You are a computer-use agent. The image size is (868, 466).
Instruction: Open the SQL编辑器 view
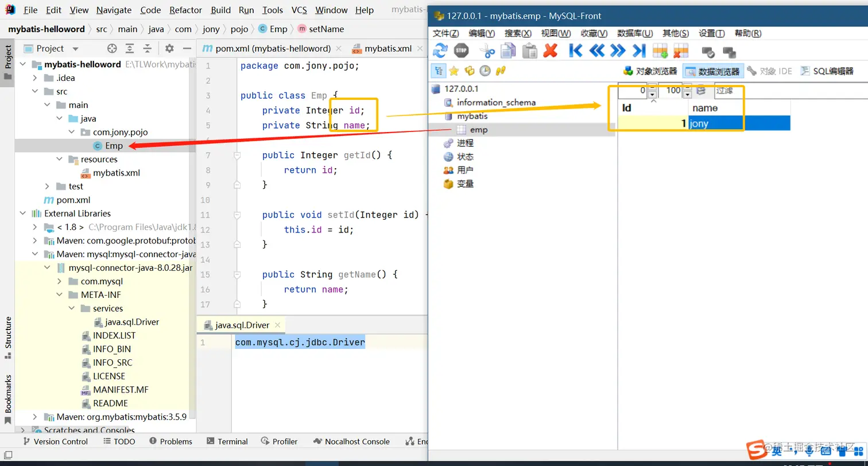point(827,71)
